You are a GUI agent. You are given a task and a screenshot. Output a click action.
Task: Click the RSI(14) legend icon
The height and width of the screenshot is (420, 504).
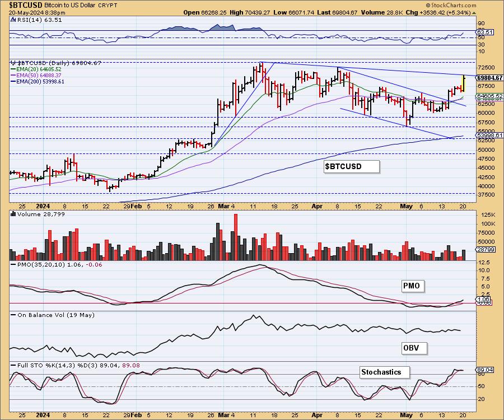(x=13, y=20)
